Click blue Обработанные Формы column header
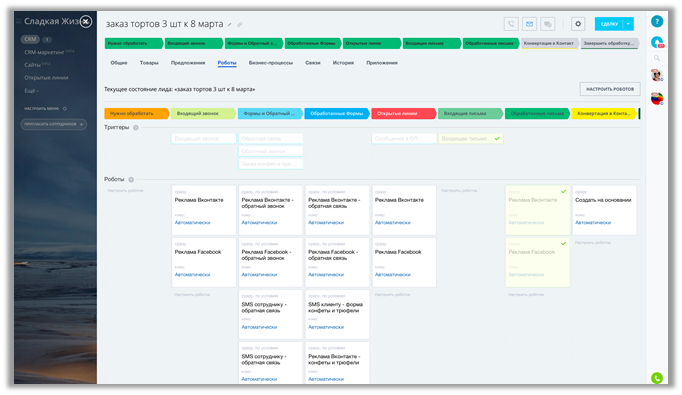682x395 pixels. pyautogui.click(x=337, y=114)
